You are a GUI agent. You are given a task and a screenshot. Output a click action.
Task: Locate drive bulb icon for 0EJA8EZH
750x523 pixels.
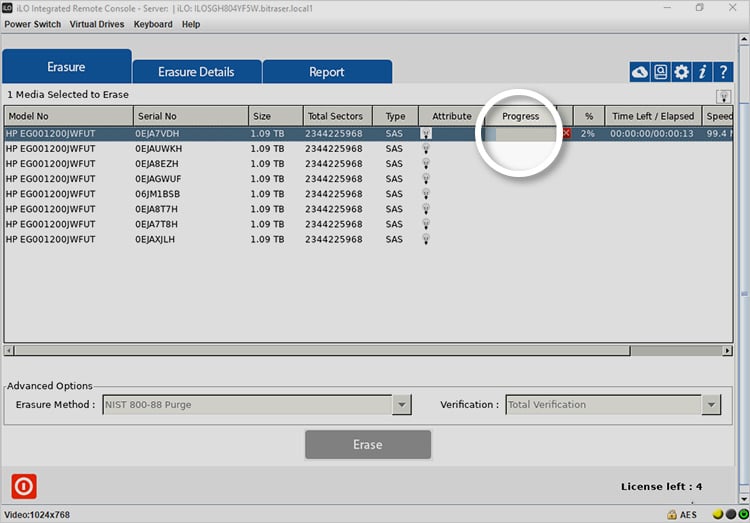(x=426, y=164)
